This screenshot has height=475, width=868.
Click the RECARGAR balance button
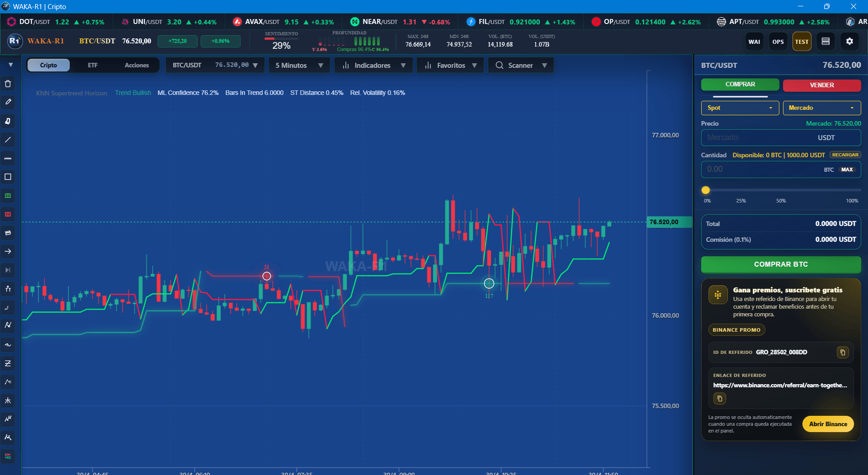pos(845,155)
